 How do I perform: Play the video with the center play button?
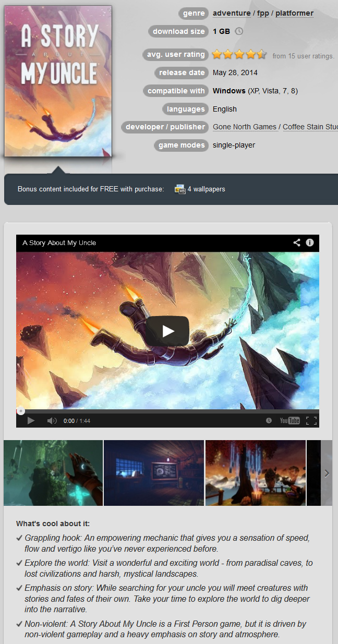tap(167, 331)
